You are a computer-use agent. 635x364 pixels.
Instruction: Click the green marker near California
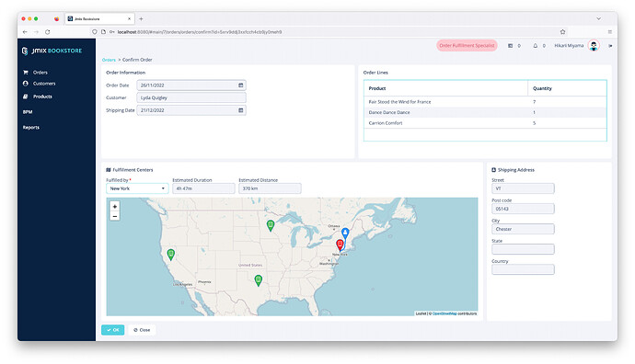point(171,255)
